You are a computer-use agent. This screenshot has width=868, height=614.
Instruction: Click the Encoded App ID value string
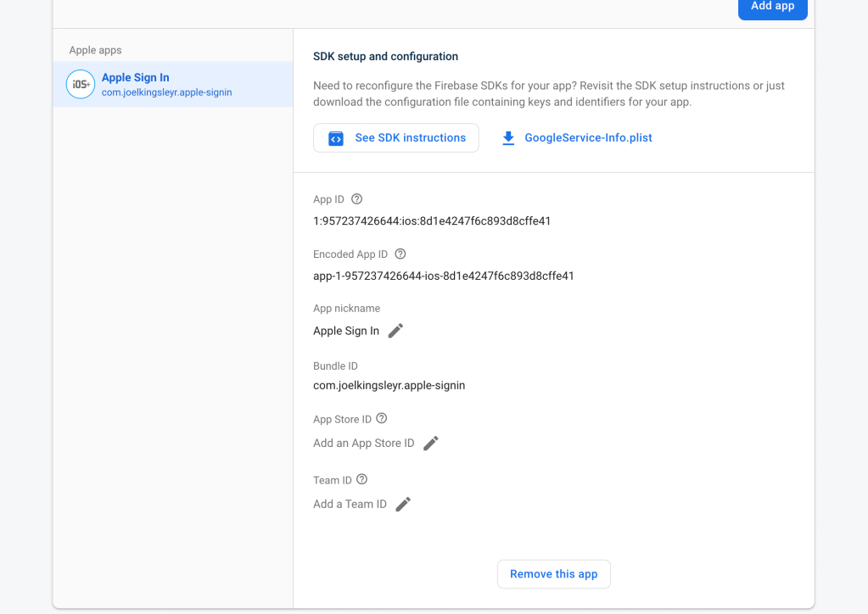click(443, 276)
